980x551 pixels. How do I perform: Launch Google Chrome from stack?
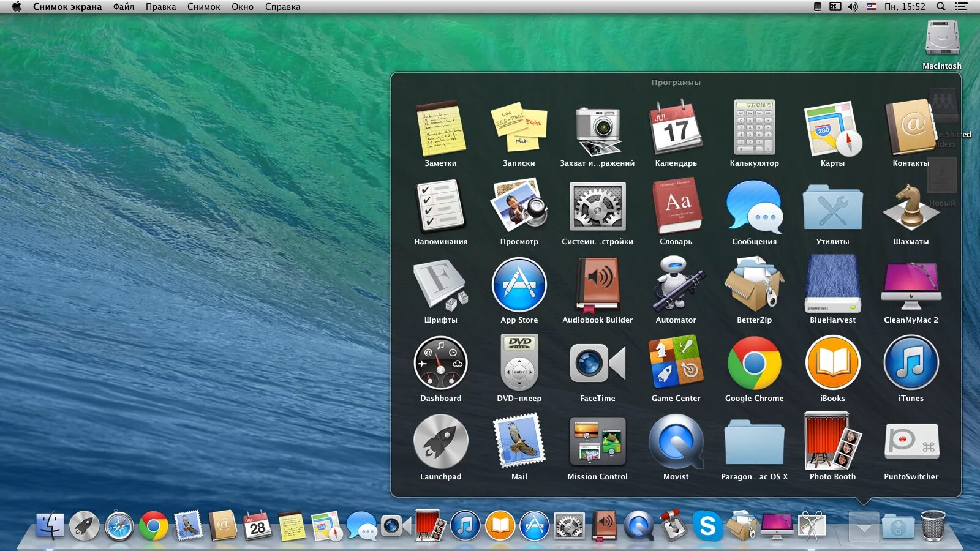pos(754,363)
